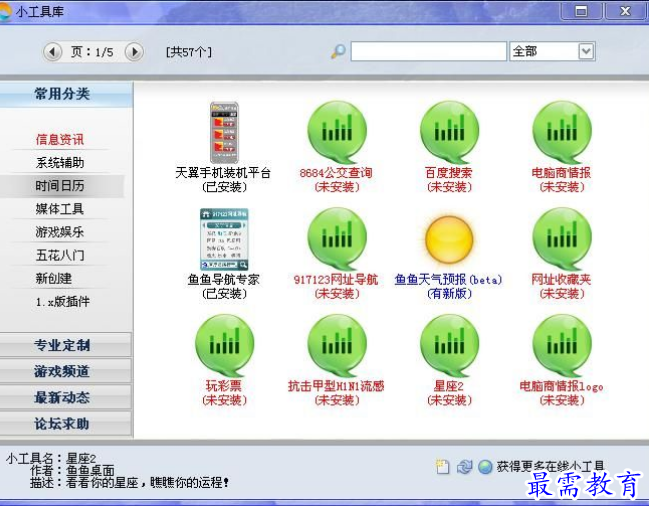The image size is (649, 516).
Task: Select the 信息资讯 category
Action: (60, 139)
